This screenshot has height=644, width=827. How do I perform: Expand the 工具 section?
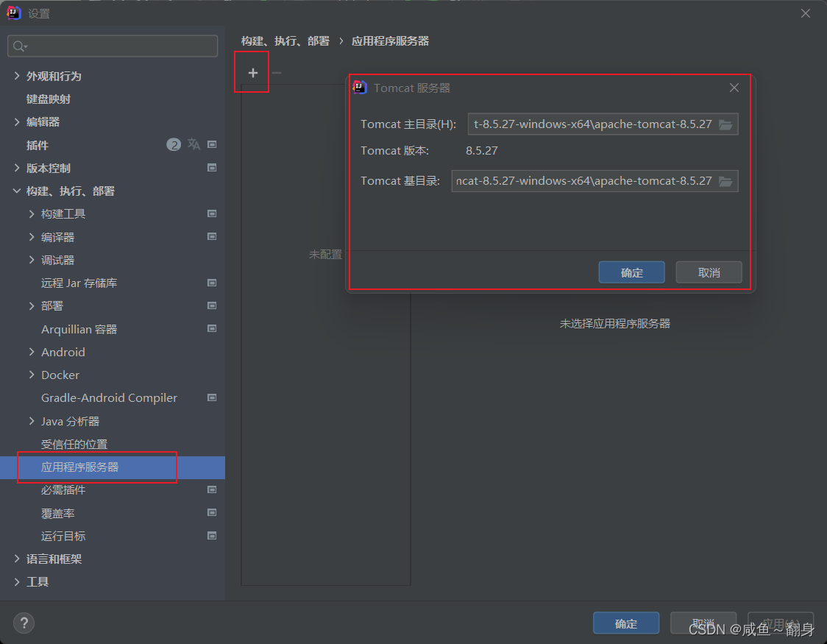coord(17,581)
